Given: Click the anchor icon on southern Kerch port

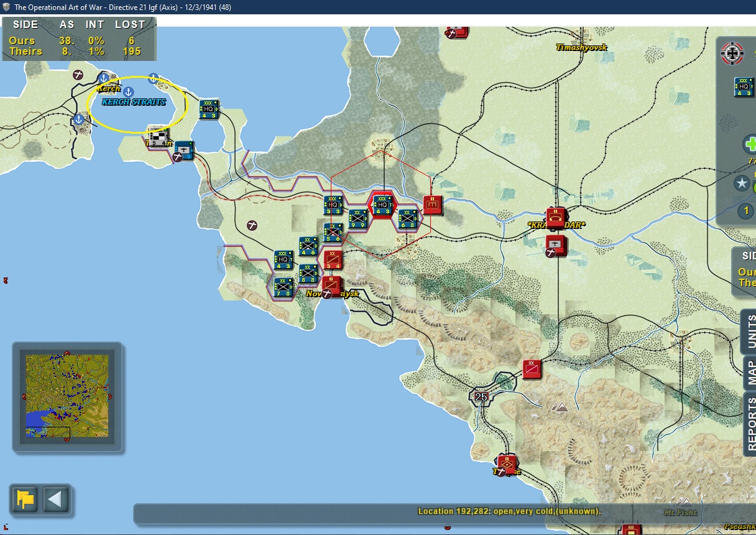Looking at the screenshot, I should [x=78, y=119].
